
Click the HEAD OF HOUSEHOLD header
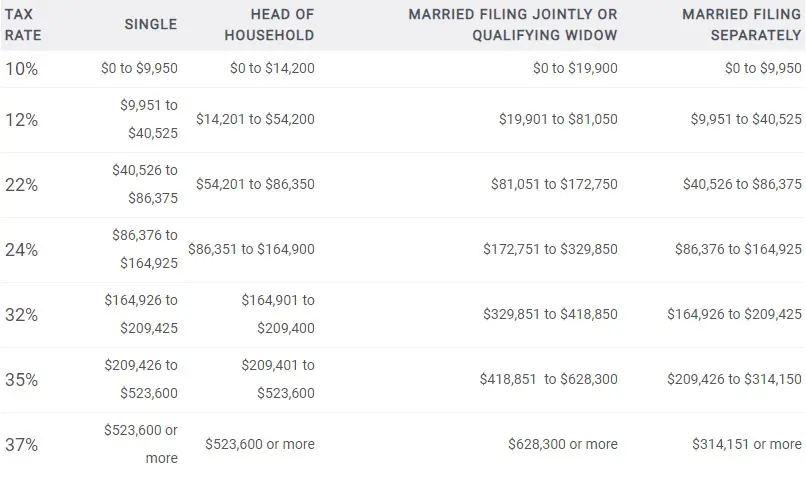click(269, 25)
